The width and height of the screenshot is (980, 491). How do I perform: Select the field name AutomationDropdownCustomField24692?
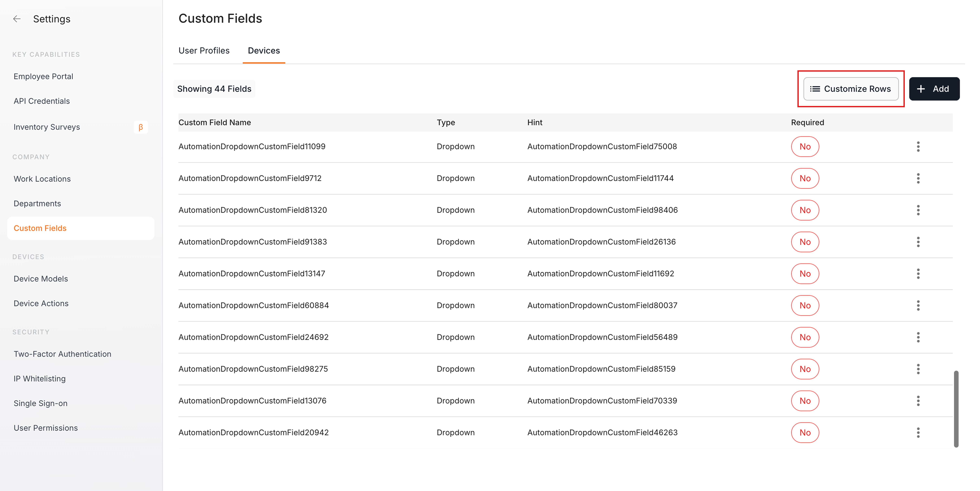click(x=253, y=337)
